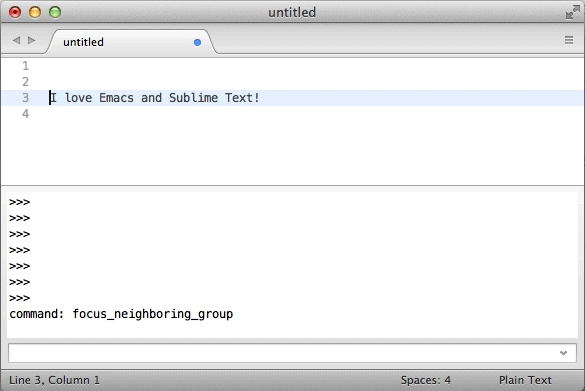
Task: Open the Spaces: 4 indentation menu
Action: pyautogui.click(x=425, y=380)
